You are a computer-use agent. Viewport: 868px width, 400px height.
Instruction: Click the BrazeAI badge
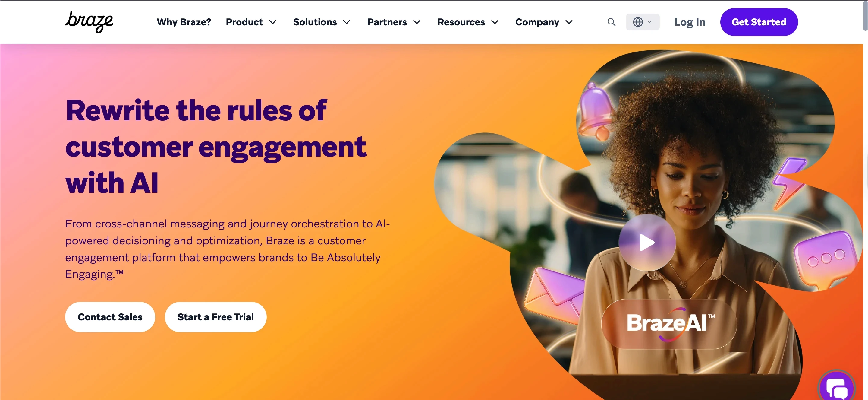669,324
